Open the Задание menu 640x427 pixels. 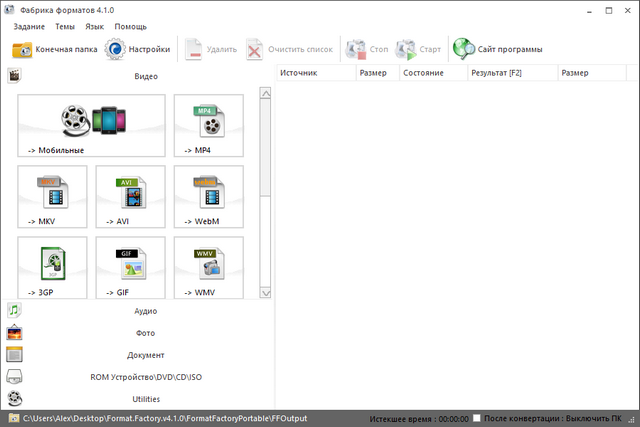click(29, 25)
